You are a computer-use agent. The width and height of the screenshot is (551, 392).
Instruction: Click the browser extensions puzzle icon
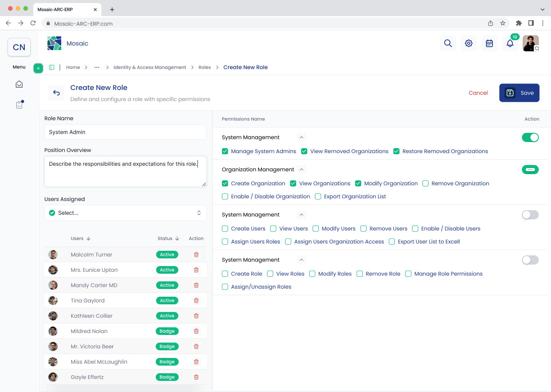[x=519, y=23]
